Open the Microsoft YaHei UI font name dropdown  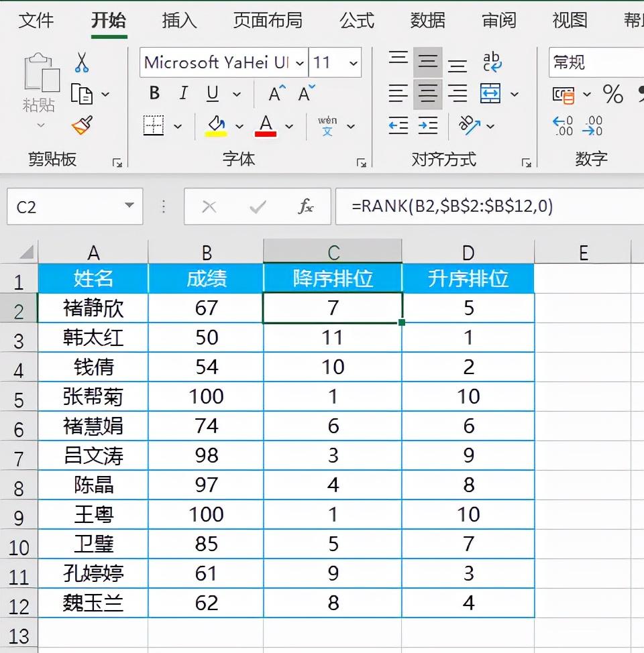tap(300, 63)
